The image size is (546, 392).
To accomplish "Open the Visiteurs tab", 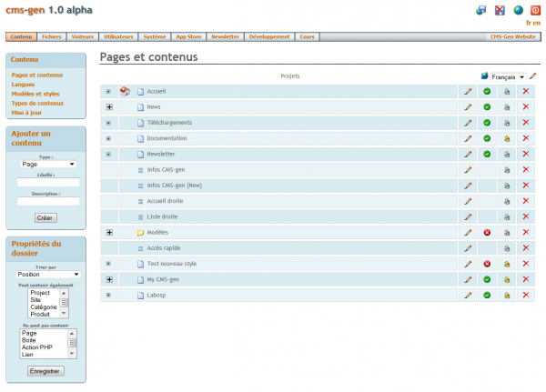I will click(x=83, y=36).
